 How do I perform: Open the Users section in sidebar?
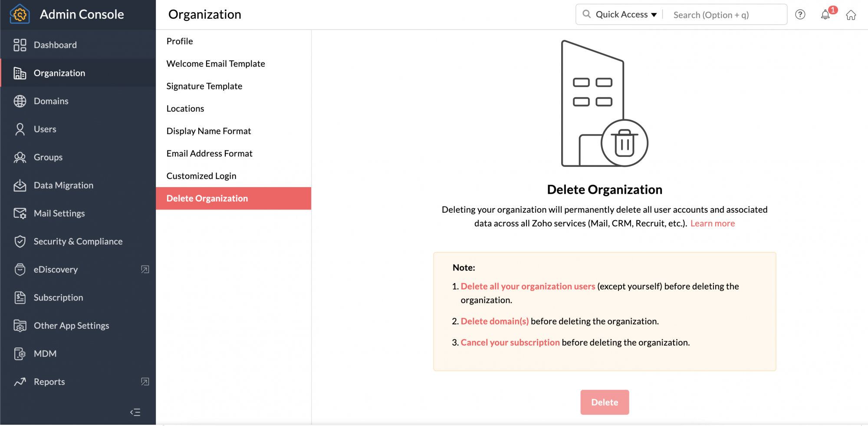[45, 129]
